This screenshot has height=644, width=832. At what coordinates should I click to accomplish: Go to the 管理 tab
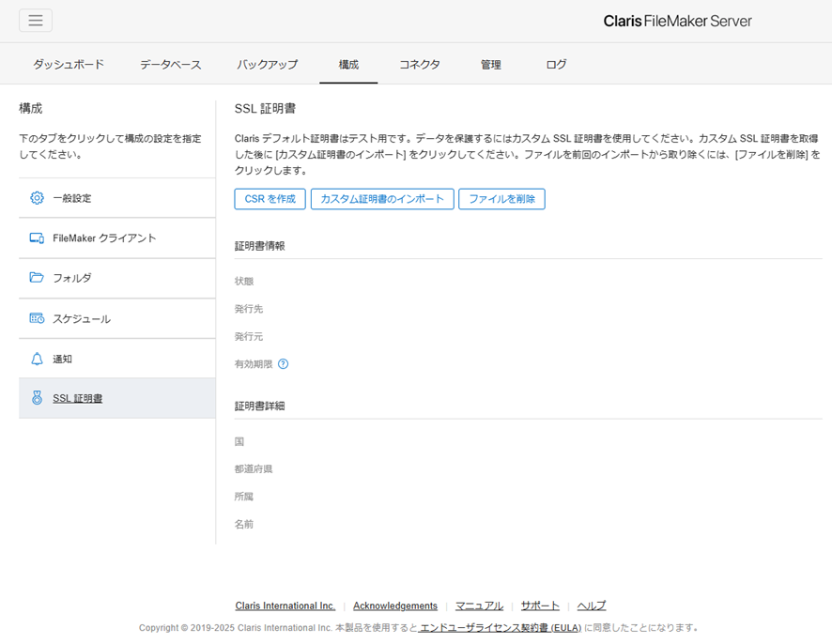[x=491, y=64]
